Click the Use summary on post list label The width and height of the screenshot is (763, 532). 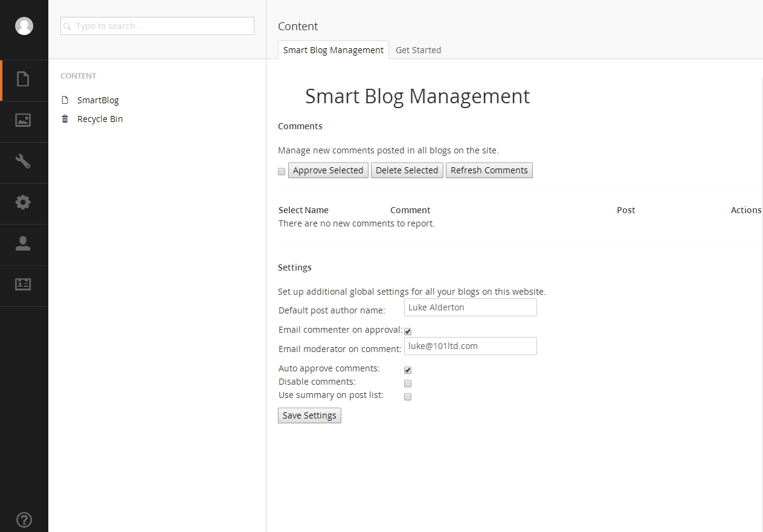click(x=331, y=395)
